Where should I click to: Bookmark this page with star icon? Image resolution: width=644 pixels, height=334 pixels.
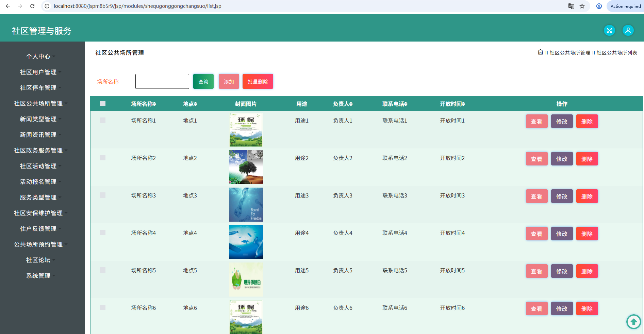coord(582,6)
